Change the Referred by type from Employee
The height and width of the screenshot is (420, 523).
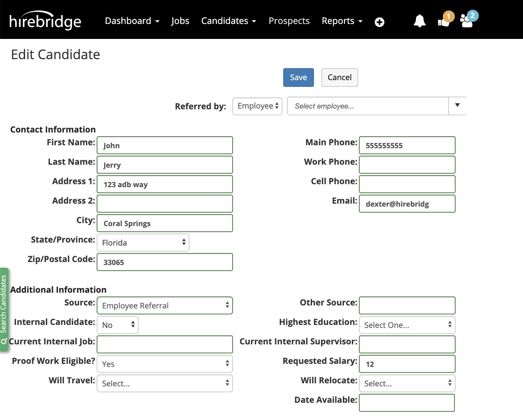257,106
